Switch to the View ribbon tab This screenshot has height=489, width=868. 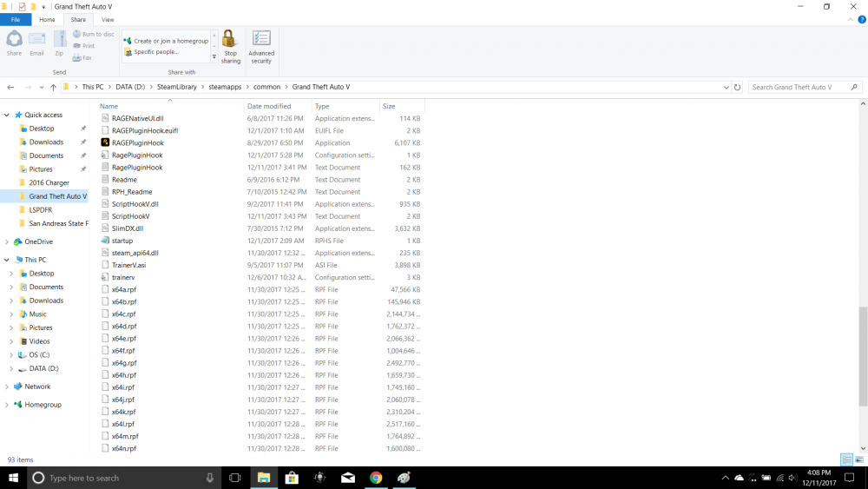tap(108, 19)
